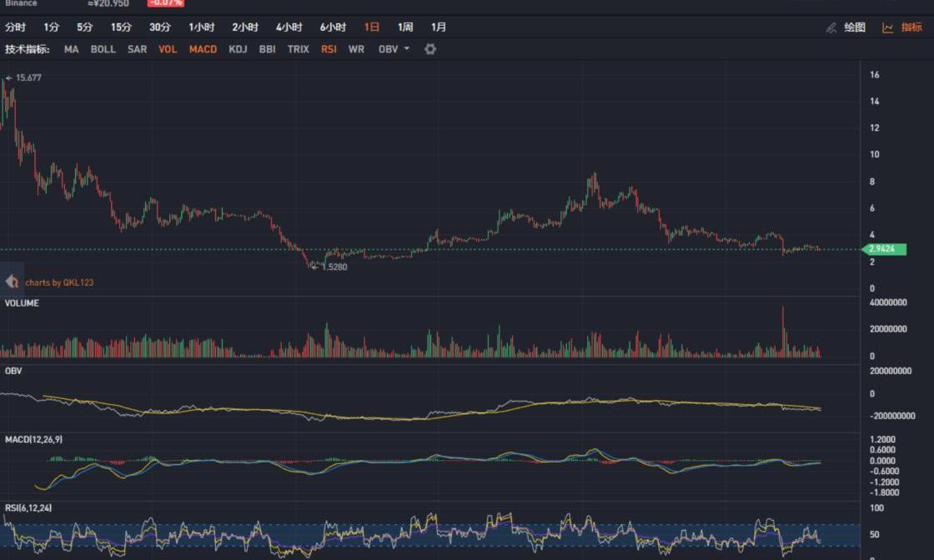Activate the TRIX indicator
The image size is (934, 560).
pos(298,49)
